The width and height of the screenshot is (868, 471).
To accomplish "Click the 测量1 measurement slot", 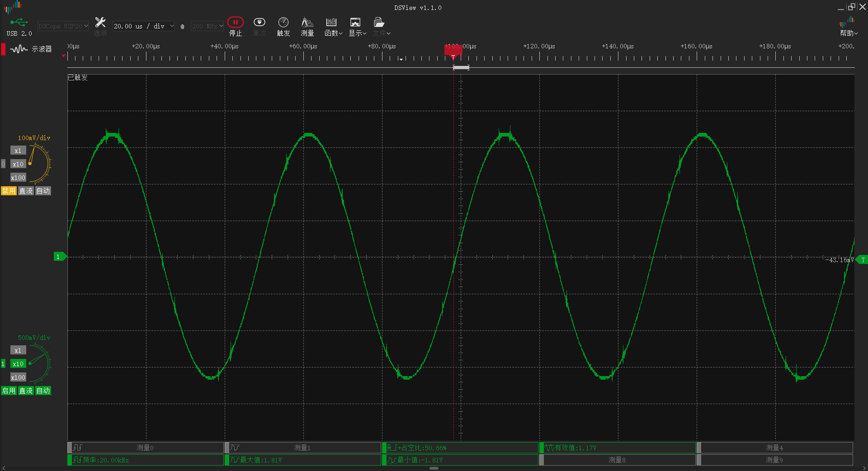I will pos(302,447).
